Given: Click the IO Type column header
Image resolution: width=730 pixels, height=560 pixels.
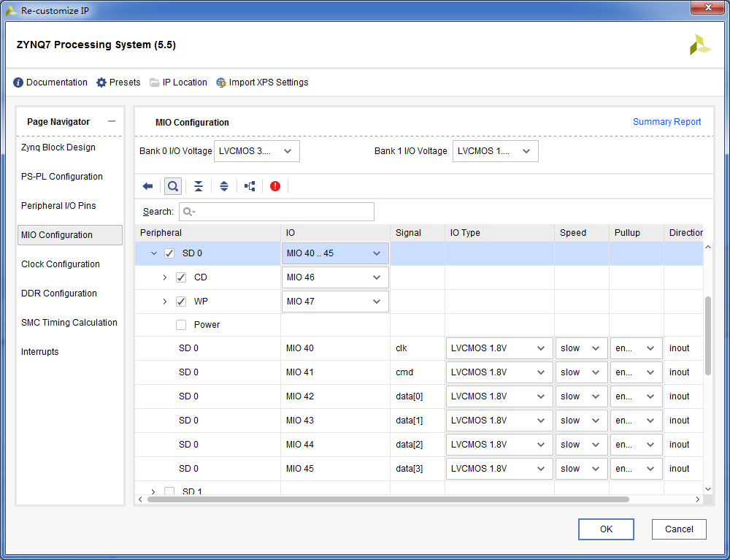Looking at the screenshot, I should click(x=499, y=233).
